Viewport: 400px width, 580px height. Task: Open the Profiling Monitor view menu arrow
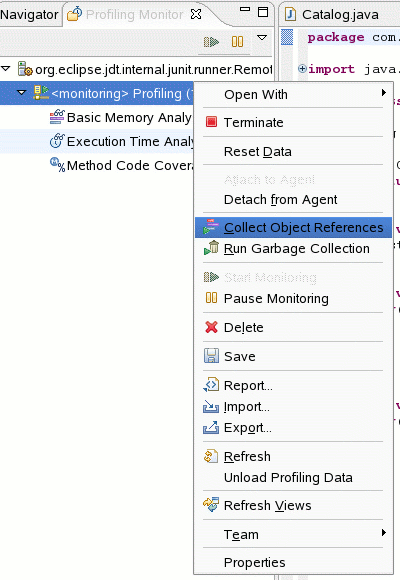262,37
